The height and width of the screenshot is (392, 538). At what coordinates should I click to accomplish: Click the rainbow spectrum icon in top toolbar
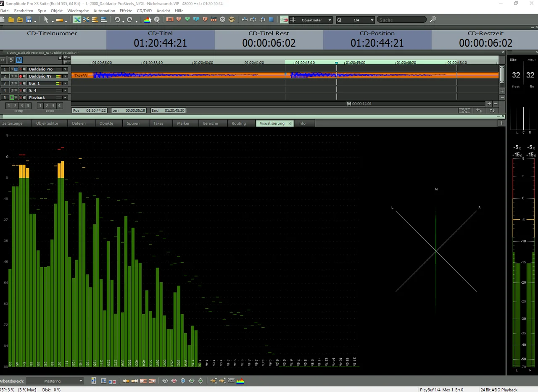click(x=148, y=20)
